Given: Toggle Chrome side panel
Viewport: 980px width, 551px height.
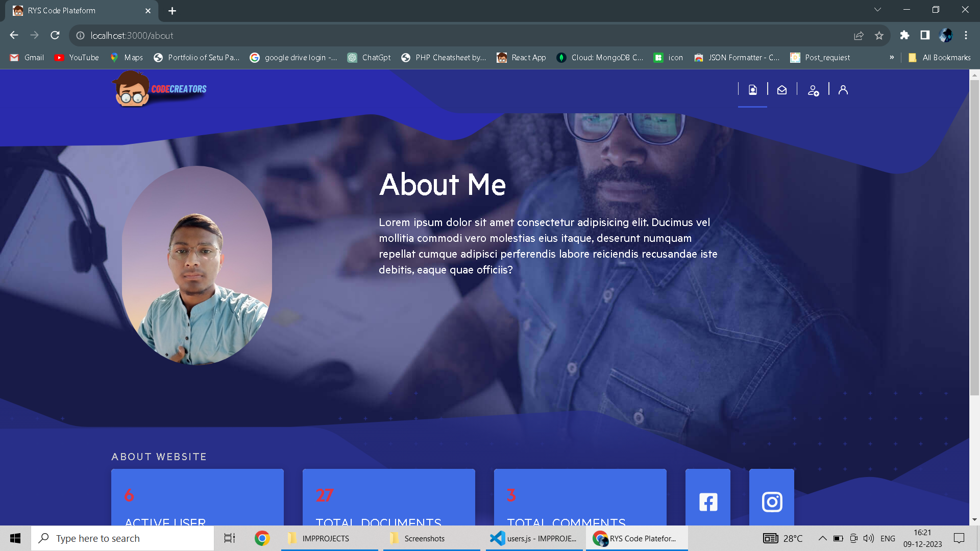Looking at the screenshot, I should [x=925, y=35].
